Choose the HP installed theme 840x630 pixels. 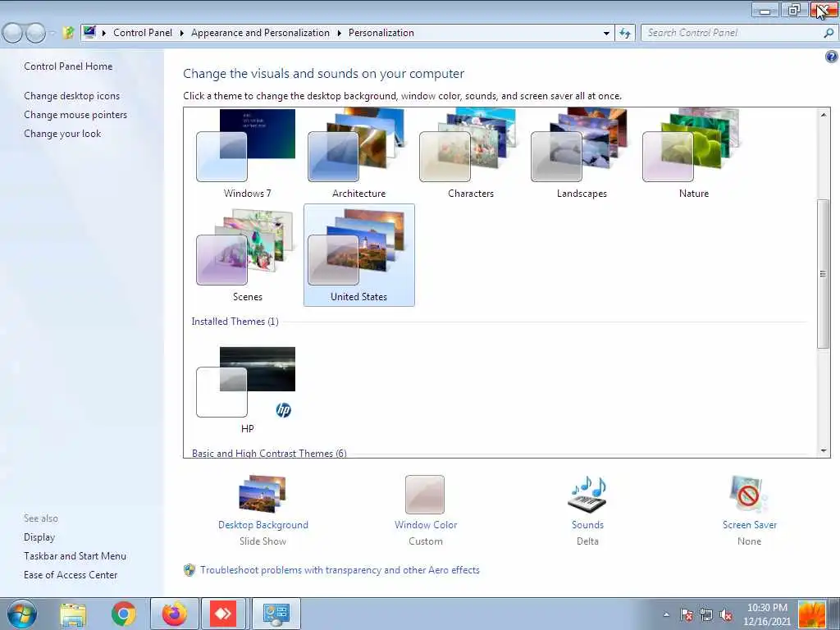coord(247,390)
